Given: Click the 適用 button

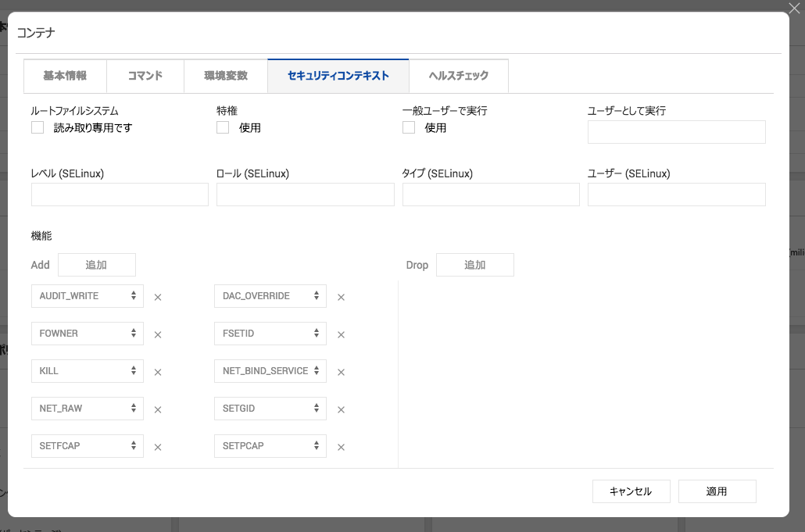Looking at the screenshot, I should click(x=717, y=491).
